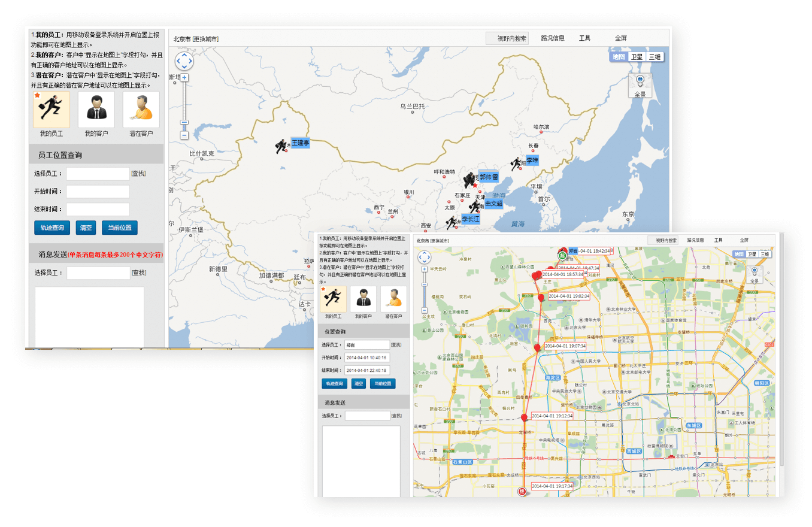The height and width of the screenshot is (527, 812).
Task: Click the green track start marker
Action: [x=562, y=256]
